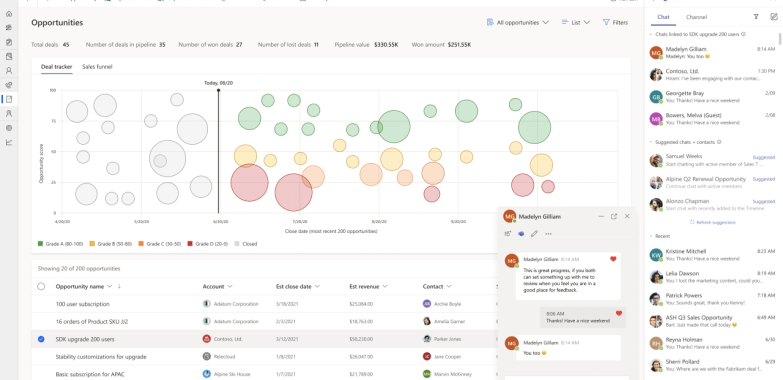Open '16 orders of Product SKU JJ2' row
This screenshot has height=380, width=783.
point(92,322)
